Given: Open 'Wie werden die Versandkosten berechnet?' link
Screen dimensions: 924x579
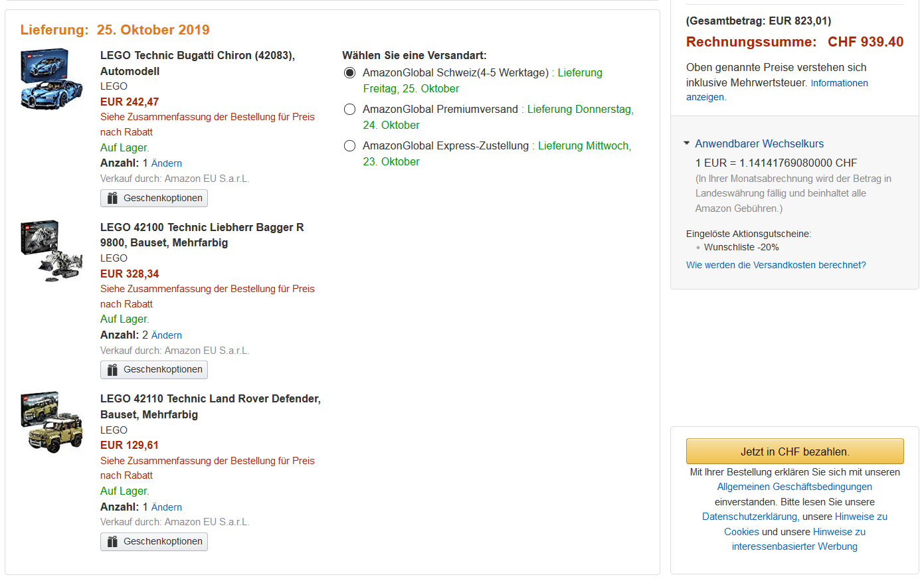Looking at the screenshot, I should (775, 265).
